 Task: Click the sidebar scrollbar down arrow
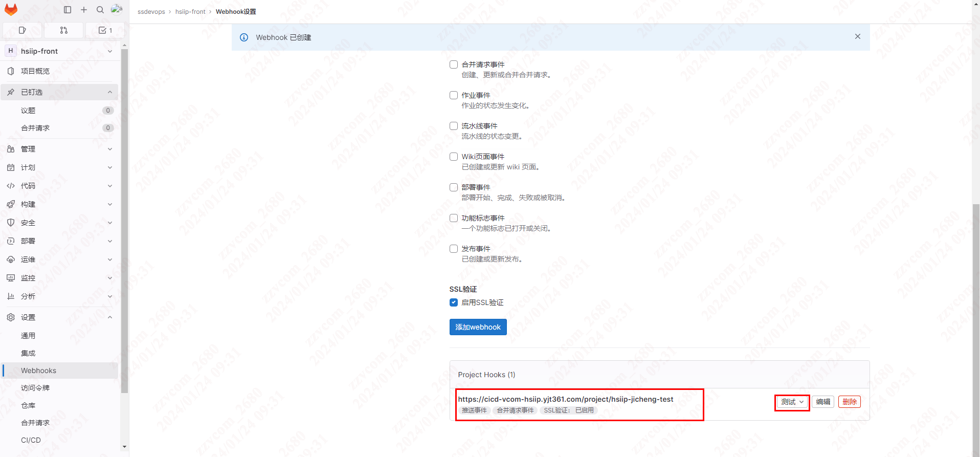[124, 447]
